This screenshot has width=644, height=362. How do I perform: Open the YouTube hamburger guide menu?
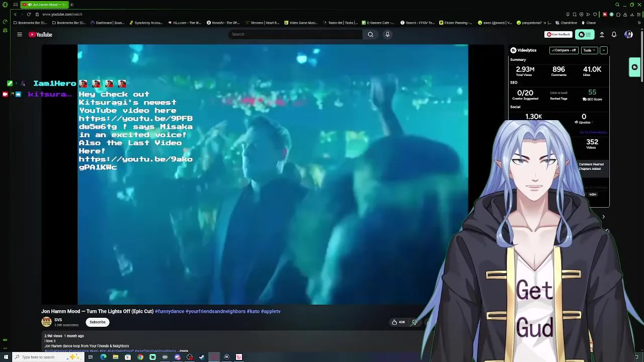20,35
